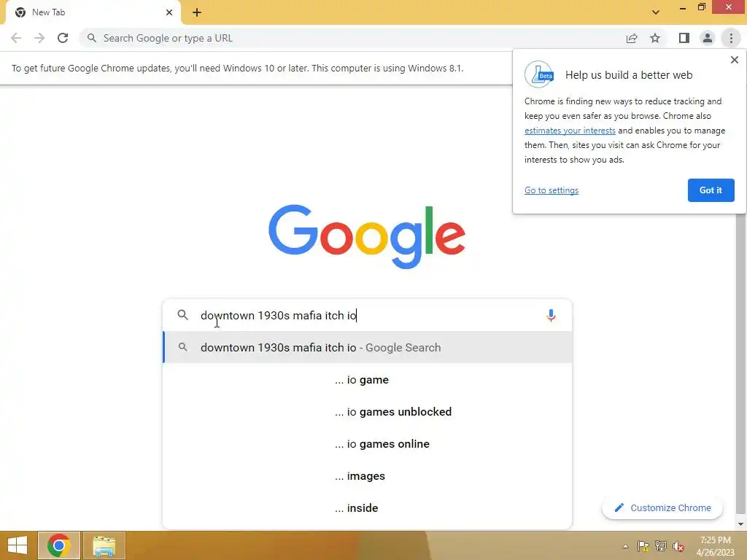Open the Windows Start button
The width and height of the screenshot is (747, 560).
pyautogui.click(x=18, y=545)
